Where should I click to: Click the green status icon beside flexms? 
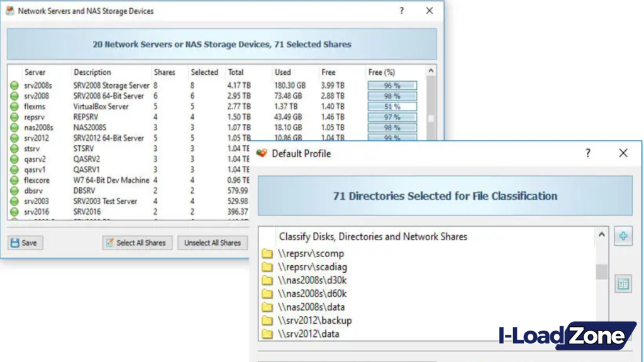[14, 106]
